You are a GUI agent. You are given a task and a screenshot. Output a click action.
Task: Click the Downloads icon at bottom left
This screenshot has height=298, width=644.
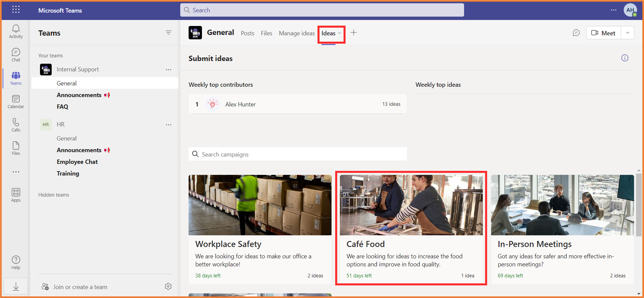coord(15,286)
